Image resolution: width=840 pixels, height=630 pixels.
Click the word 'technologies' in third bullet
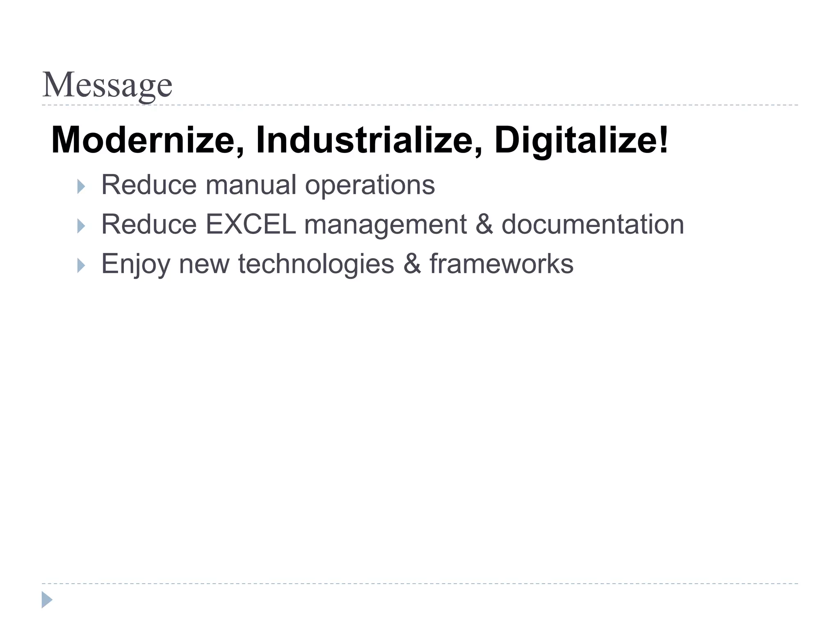(x=316, y=265)
